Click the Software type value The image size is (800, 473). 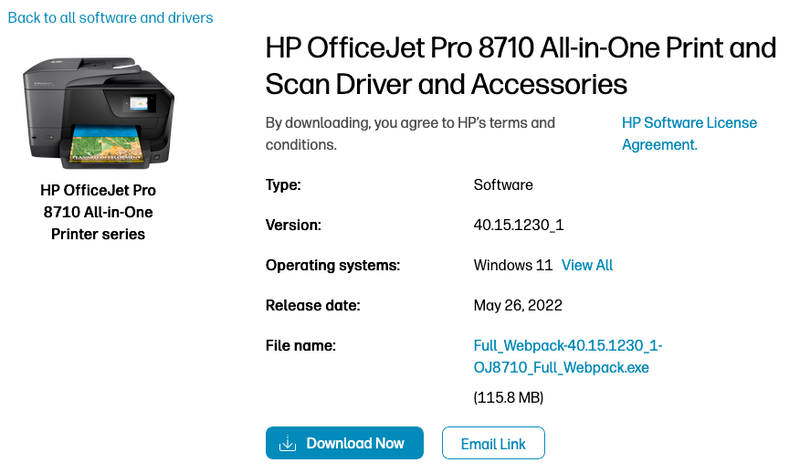point(503,185)
